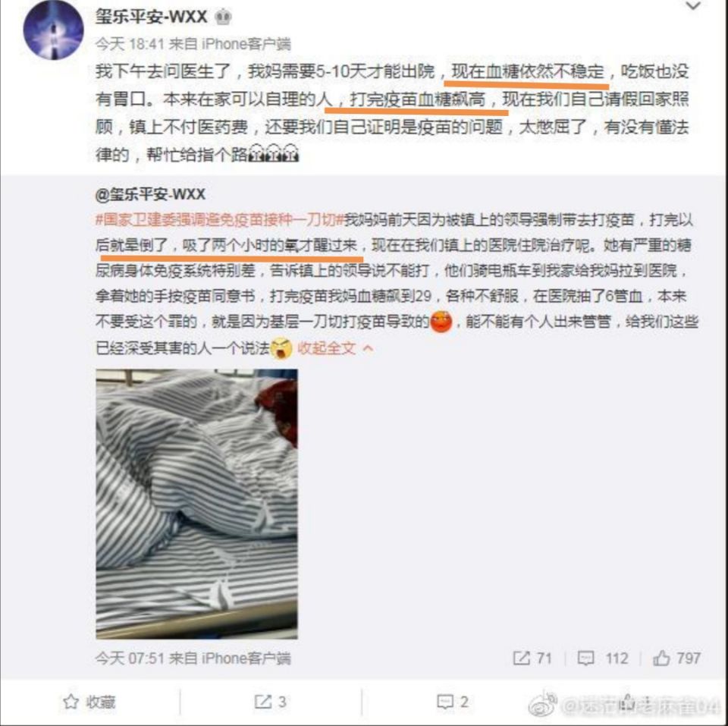Like the original post with 797 likes
Image resolution: width=728 pixels, height=726 pixels.
661,658
